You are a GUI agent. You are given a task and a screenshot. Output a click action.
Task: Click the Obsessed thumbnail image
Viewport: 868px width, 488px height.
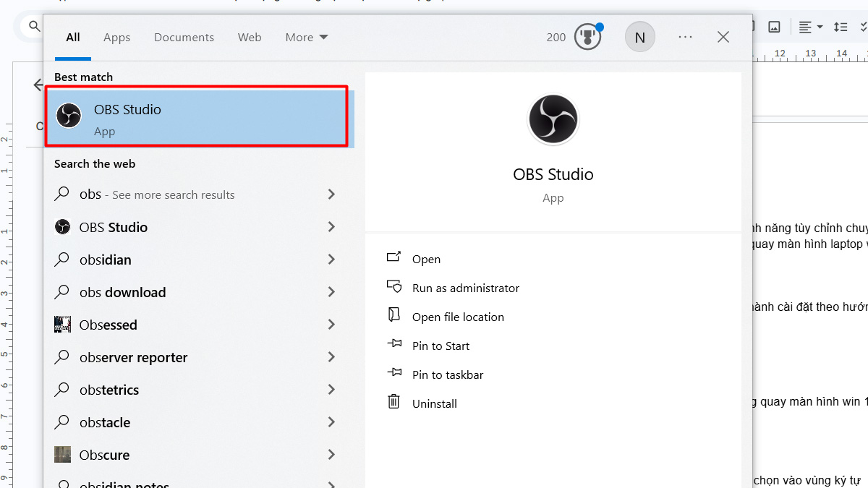pyautogui.click(x=63, y=325)
